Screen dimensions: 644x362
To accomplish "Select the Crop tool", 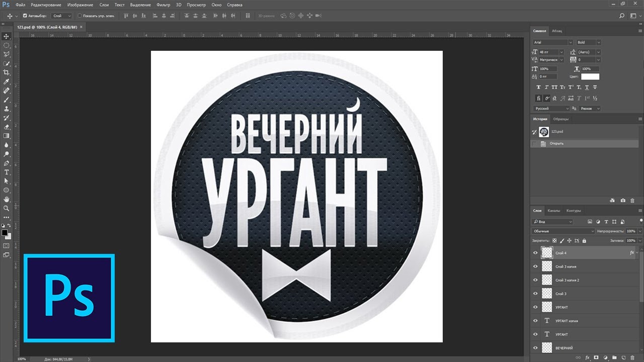I will (7, 72).
